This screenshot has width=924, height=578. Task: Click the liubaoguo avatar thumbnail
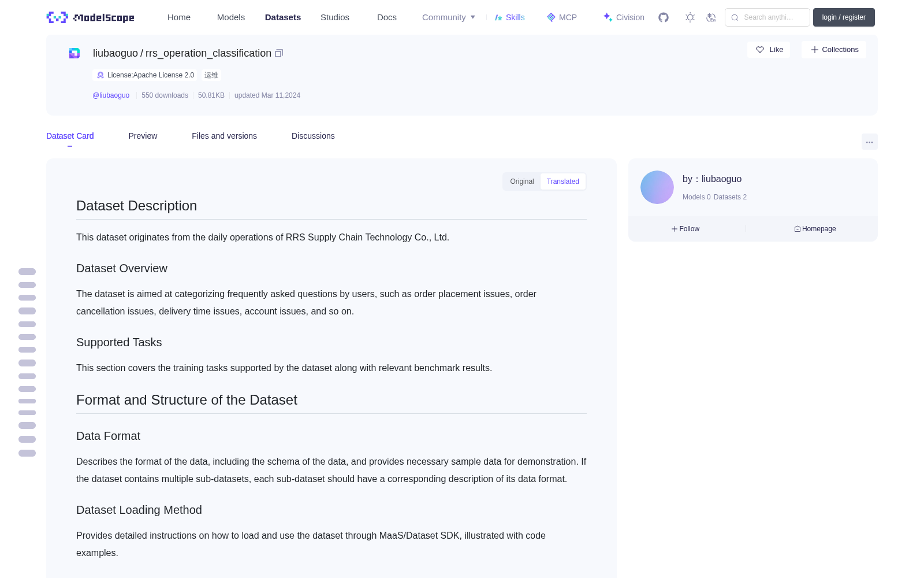[657, 187]
